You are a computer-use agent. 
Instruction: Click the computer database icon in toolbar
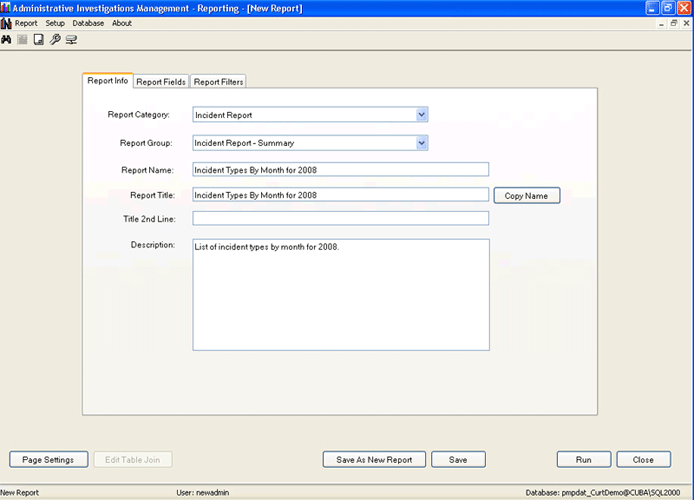click(x=72, y=40)
